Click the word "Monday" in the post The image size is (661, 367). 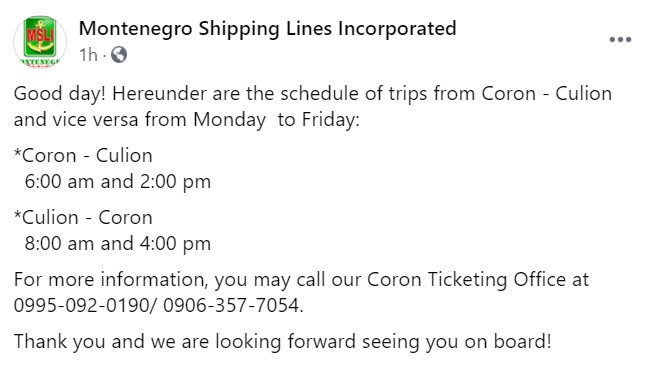pyautogui.click(x=230, y=120)
